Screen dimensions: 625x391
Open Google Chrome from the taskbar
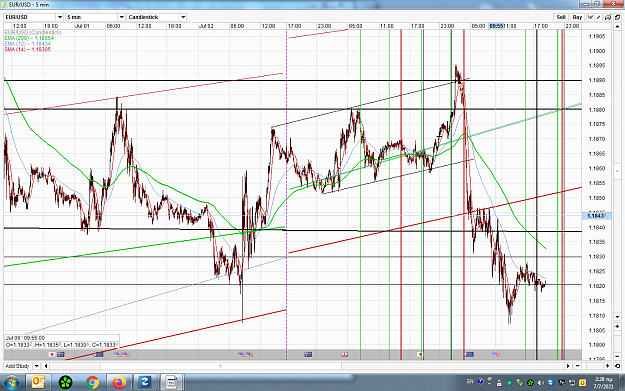point(92,383)
